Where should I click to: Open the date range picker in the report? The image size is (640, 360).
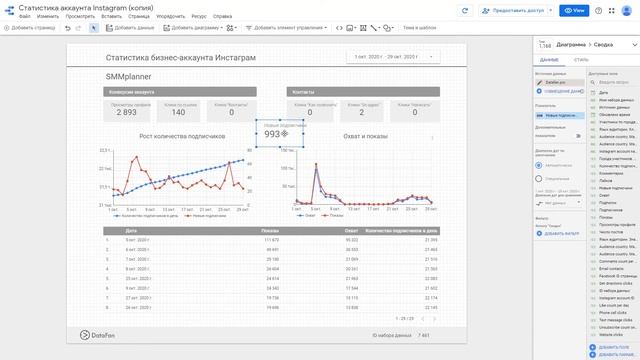[393, 57]
